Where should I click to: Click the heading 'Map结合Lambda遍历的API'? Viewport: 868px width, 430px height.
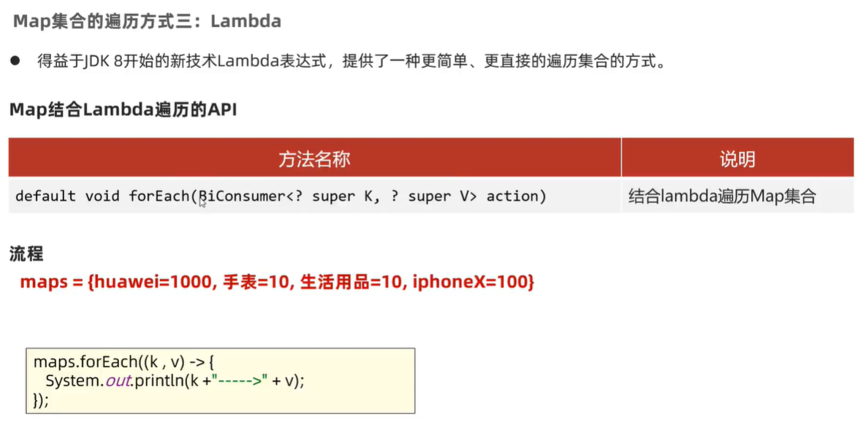(123, 110)
